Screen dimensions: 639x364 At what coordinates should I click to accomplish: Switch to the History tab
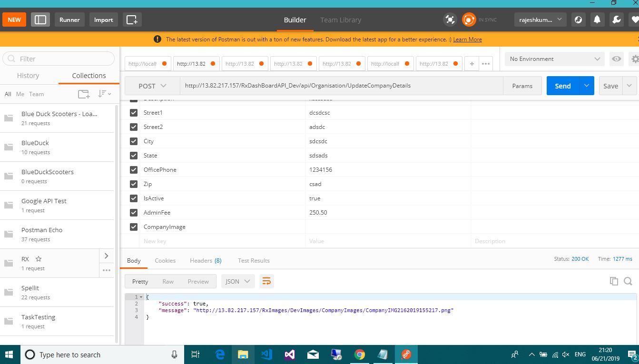[28, 76]
